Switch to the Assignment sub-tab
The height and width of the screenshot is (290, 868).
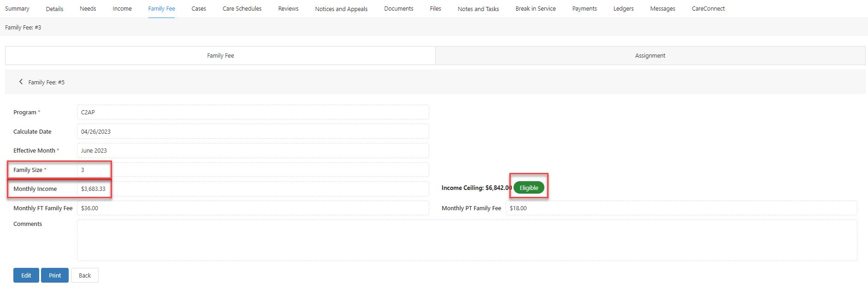[650, 55]
